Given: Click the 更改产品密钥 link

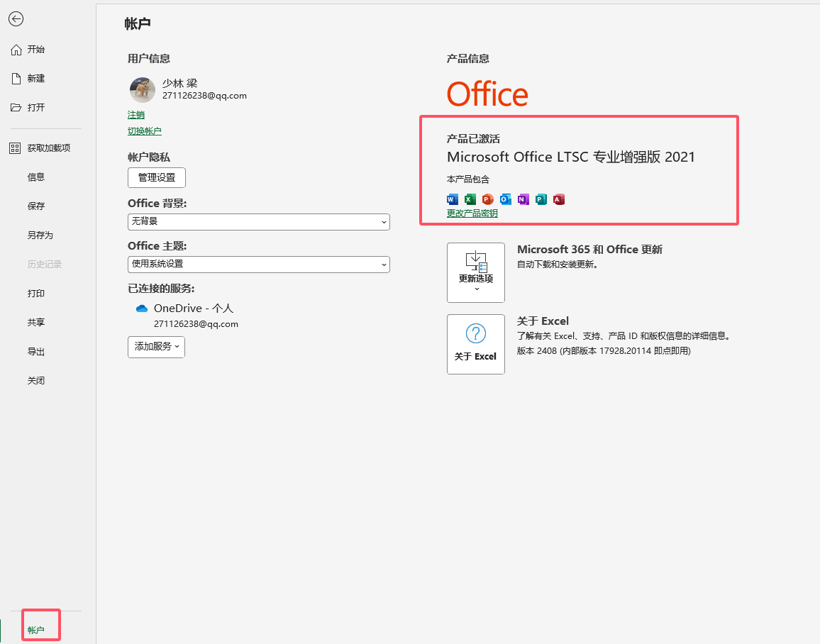Looking at the screenshot, I should [x=472, y=213].
